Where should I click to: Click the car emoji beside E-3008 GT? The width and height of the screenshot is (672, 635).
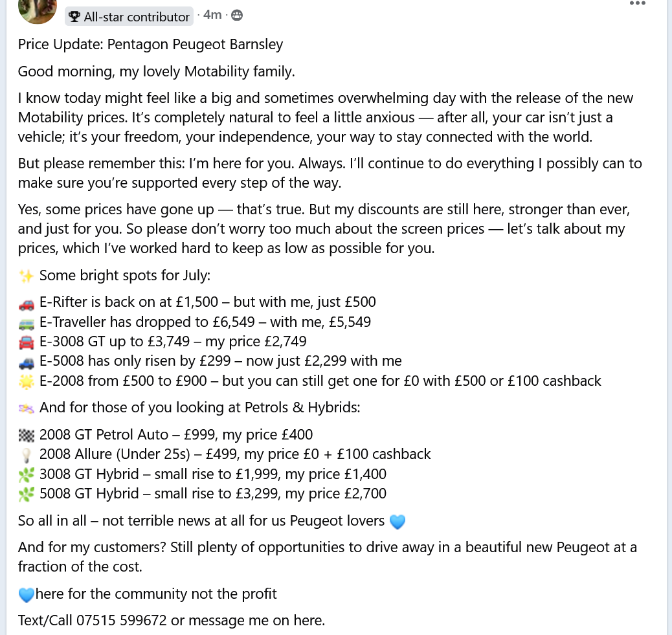pos(27,342)
